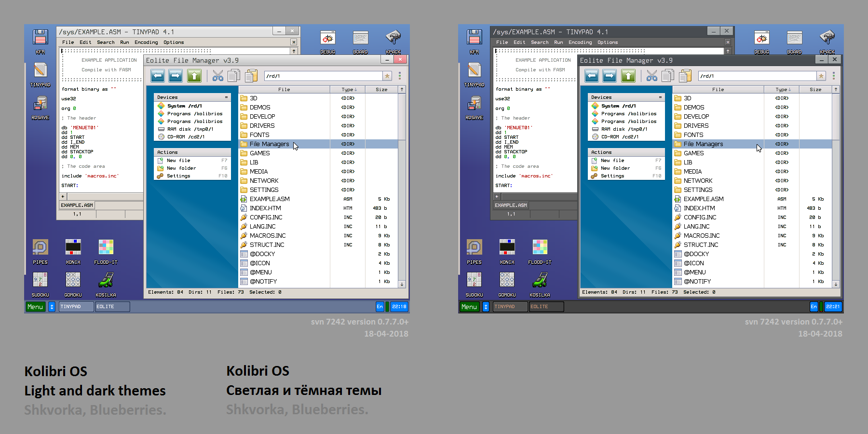Click the arrows button beside Menu in light taskbar
Screen dimensions: 868x434
click(x=52, y=307)
